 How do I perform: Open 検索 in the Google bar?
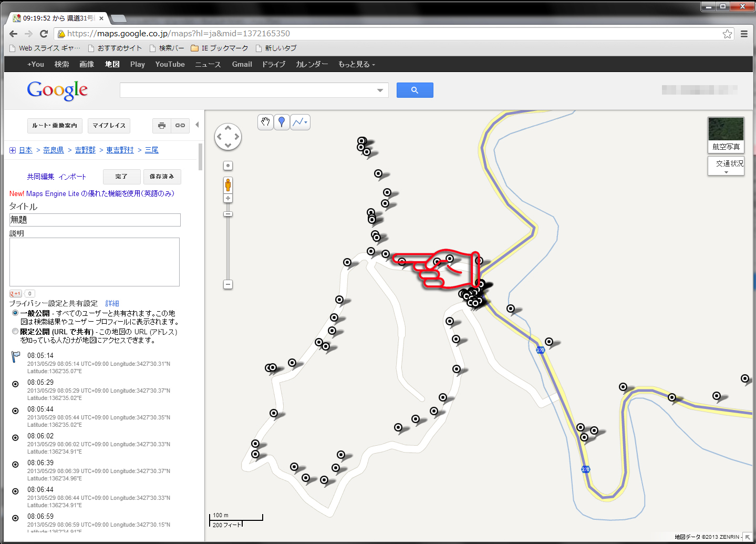point(61,64)
